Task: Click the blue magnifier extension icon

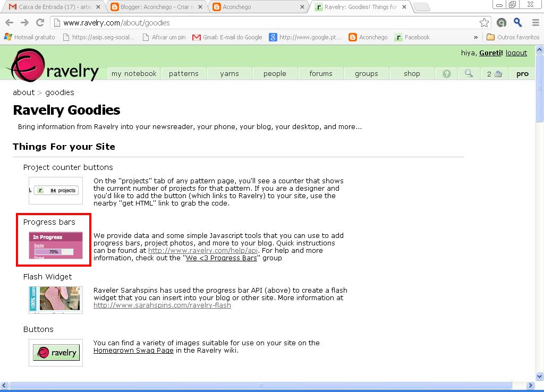Action: [x=518, y=23]
